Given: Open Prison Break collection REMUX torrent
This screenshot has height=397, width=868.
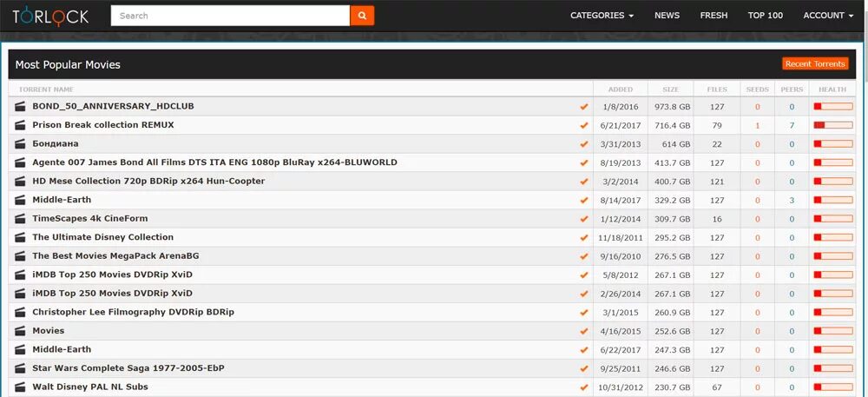Looking at the screenshot, I should point(103,125).
